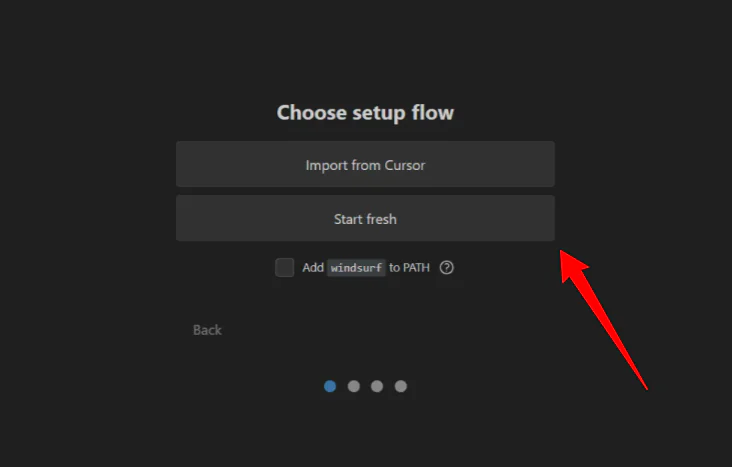Go Back to the previous step
Viewport: 732px width, 467px height.
click(207, 330)
